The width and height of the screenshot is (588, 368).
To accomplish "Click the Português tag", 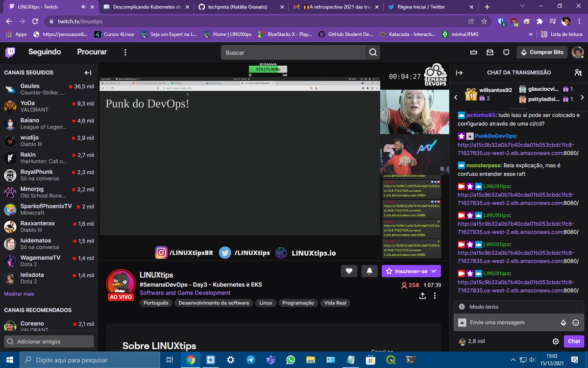I will (x=156, y=303).
